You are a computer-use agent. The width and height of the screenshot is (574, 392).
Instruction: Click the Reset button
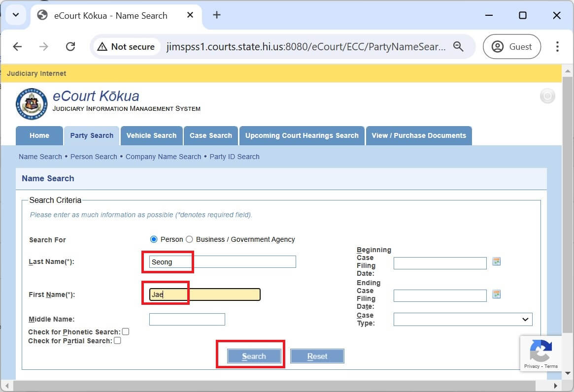point(317,356)
